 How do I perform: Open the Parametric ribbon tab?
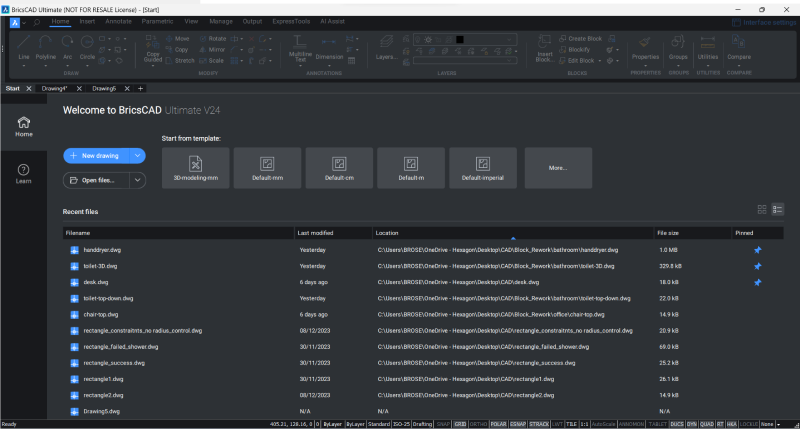point(157,21)
